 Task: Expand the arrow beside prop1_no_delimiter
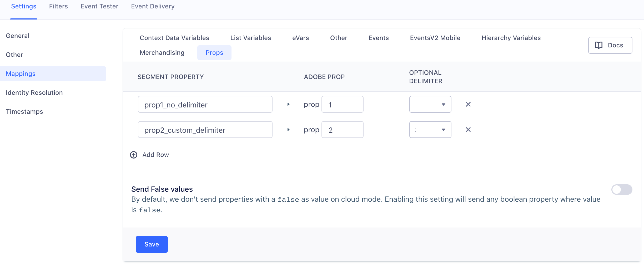coord(288,104)
